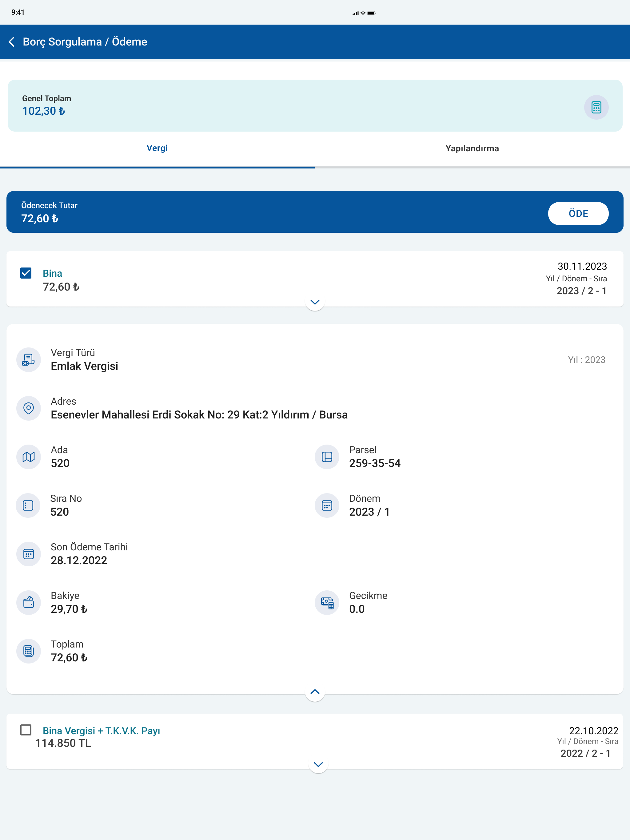This screenshot has width=630, height=840.
Task: Select the Borç Sorgulama / Ödeme header title
Action: pos(85,42)
